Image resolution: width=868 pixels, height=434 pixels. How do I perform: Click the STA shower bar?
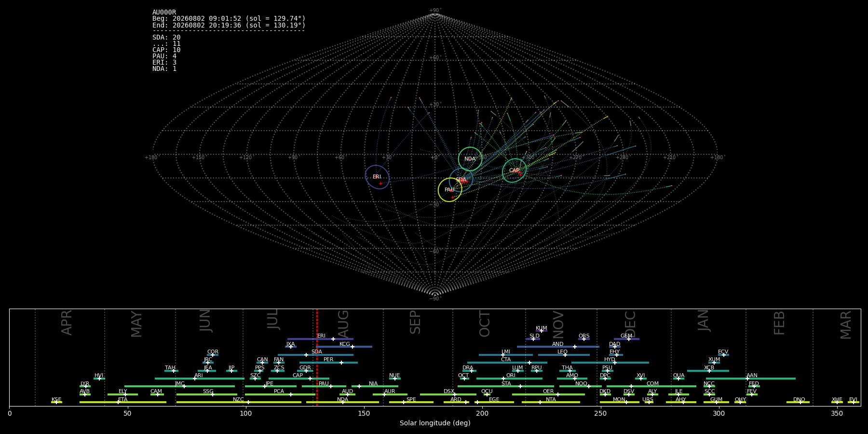(x=506, y=386)
